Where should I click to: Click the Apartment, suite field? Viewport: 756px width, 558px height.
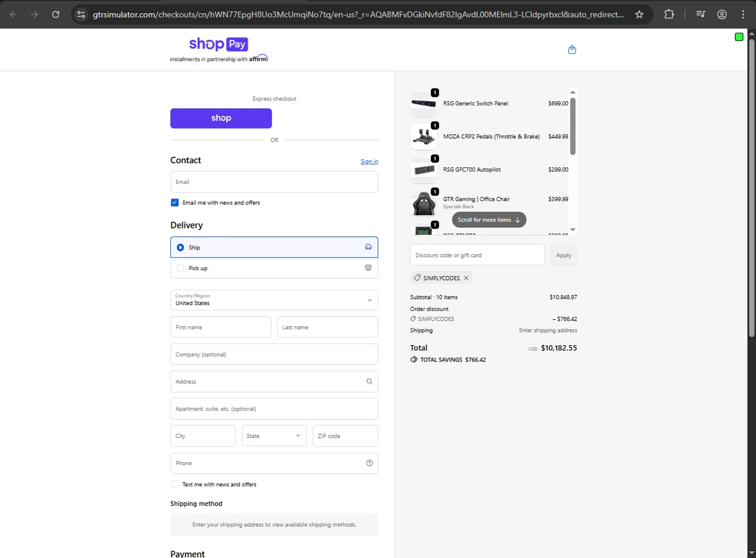click(274, 409)
